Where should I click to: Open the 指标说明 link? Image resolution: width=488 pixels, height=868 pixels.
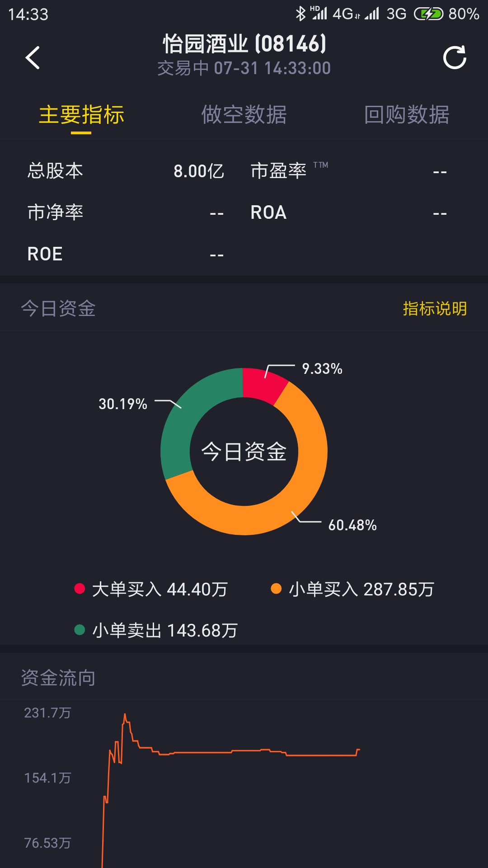tap(435, 309)
